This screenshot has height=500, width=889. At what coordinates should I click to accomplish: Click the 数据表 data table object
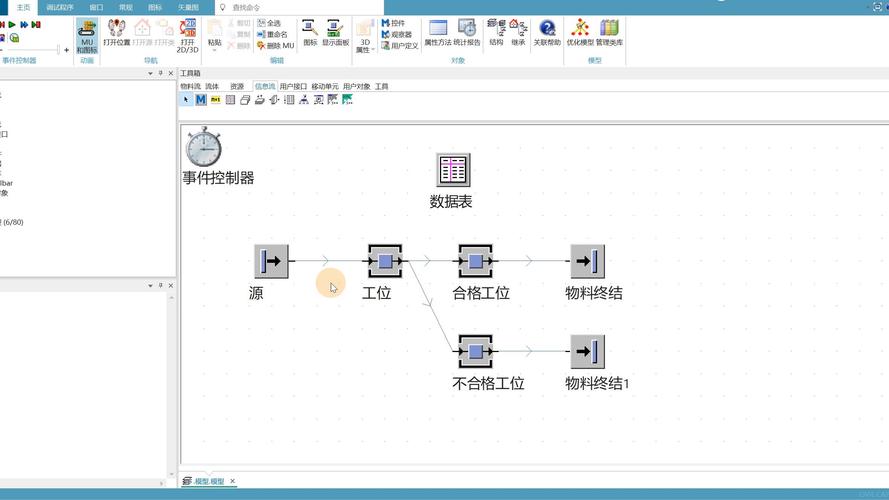coord(453,170)
